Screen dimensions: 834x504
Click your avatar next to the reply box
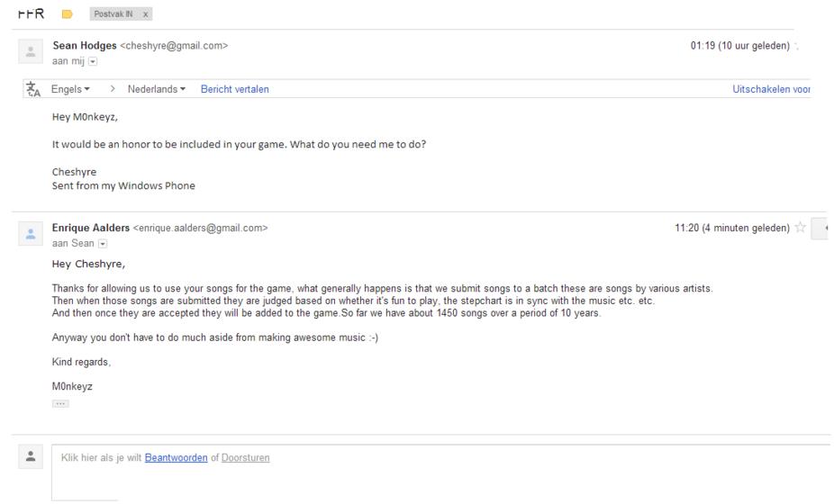click(x=31, y=456)
